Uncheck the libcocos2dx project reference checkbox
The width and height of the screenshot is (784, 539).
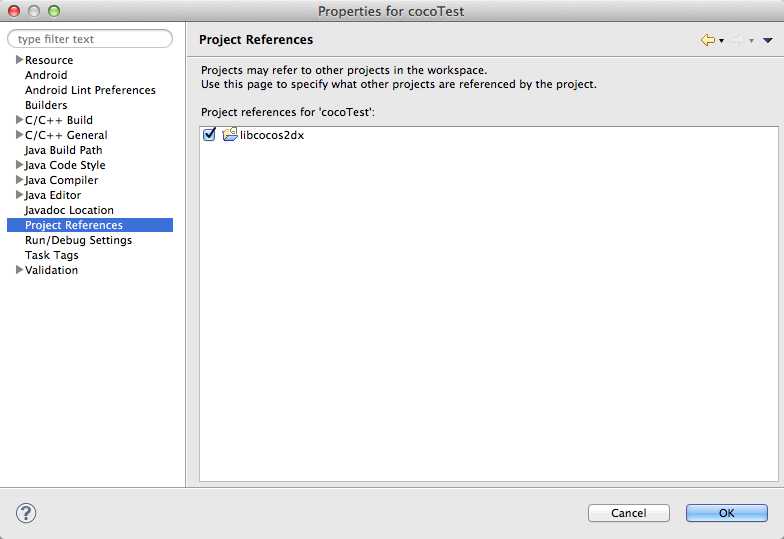210,134
